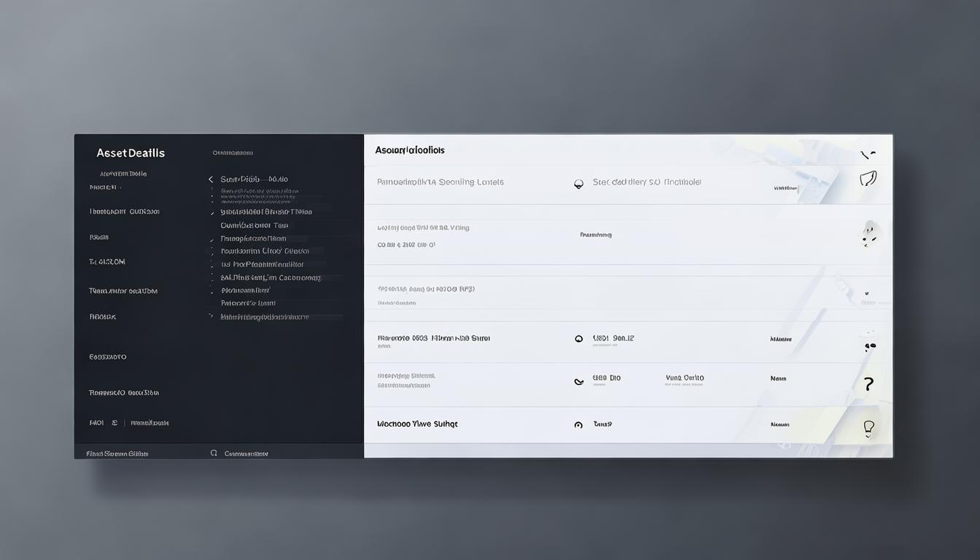Click the 'Mochooo Yave Sulhgt' row title
980x560 pixels.
tap(417, 424)
